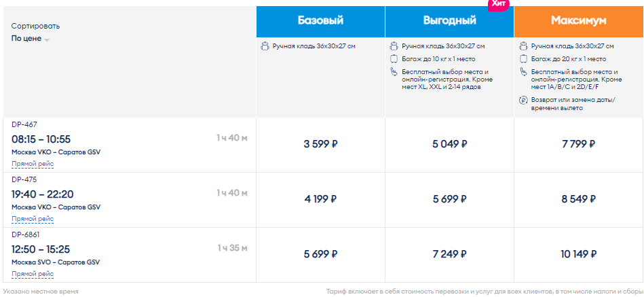
Task: Expand Прямой рейс details for flight DP-475
Action: point(33,220)
